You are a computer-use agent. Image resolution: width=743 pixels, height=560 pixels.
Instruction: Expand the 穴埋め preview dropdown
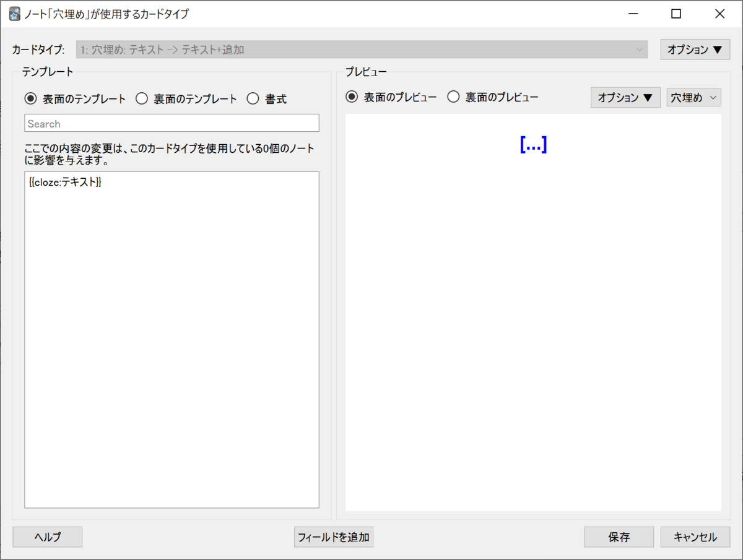694,98
